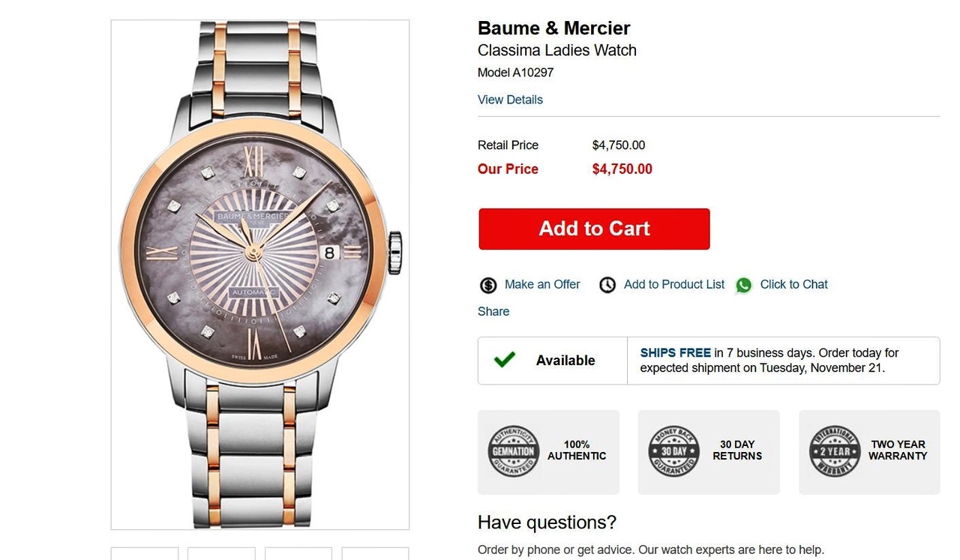Click the green WhatsApp chat icon
This screenshot has width=960, height=560.
(x=743, y=285)
